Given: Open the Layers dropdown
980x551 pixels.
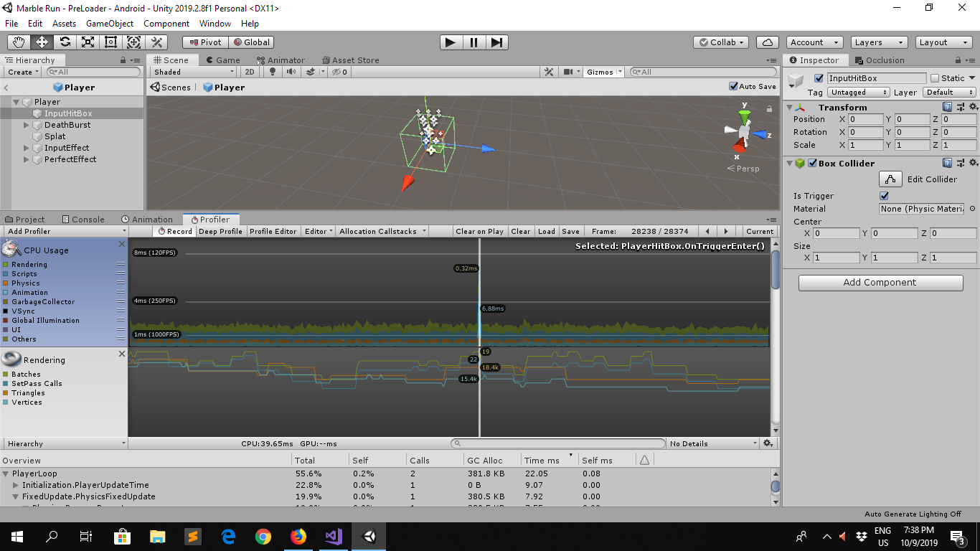Looking at the screenshot, I should pos(878,42).
